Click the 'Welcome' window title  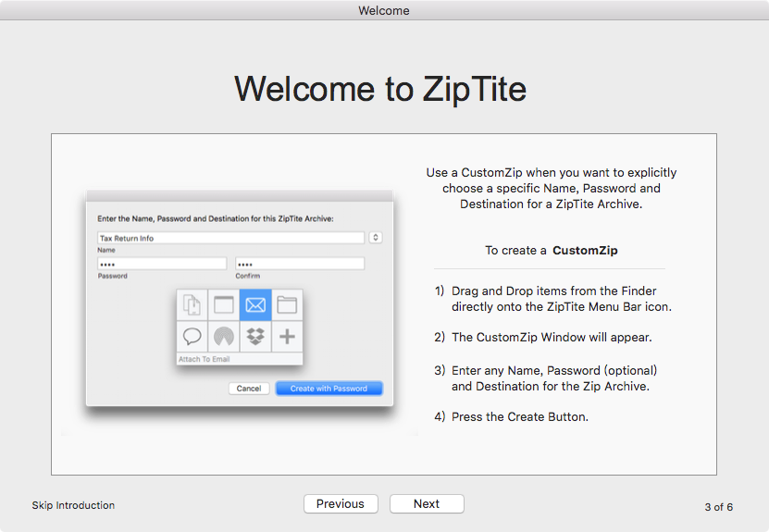[x=384, y=10]
